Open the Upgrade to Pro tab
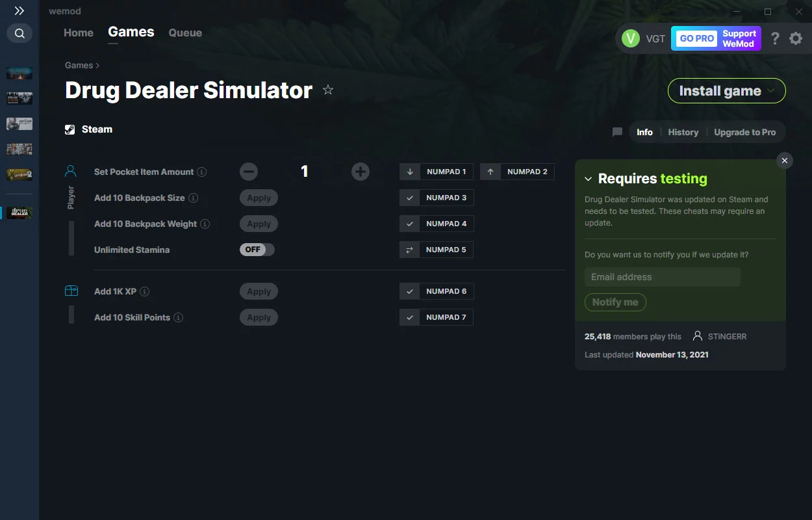This screenshot has height=520, width=812. [x=745, y=132]
